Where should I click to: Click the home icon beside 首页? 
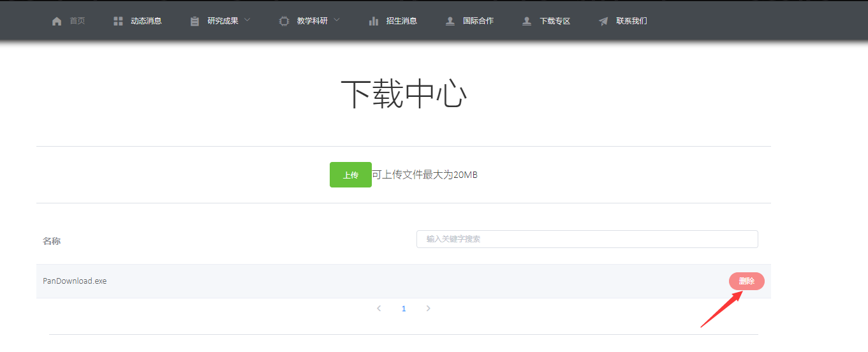point(57,21)
